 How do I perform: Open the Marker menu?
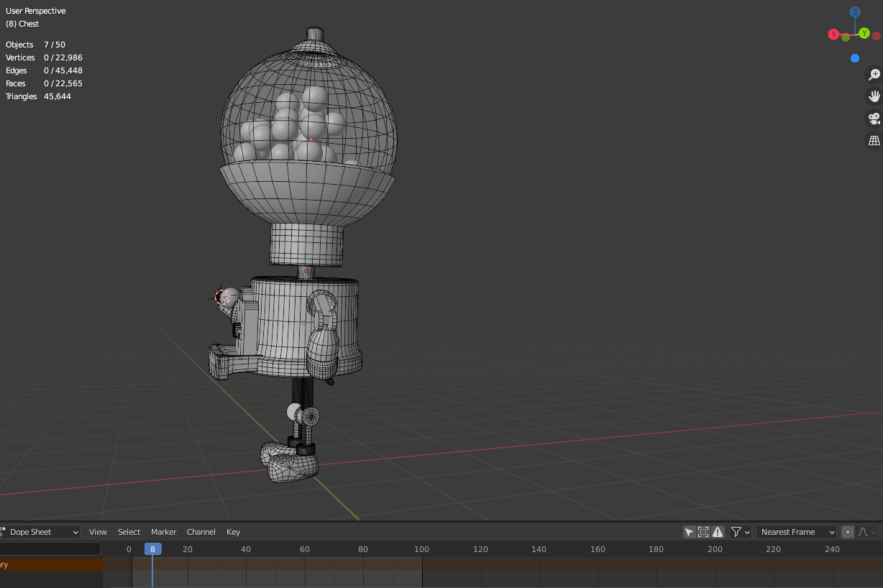(163, 532)
